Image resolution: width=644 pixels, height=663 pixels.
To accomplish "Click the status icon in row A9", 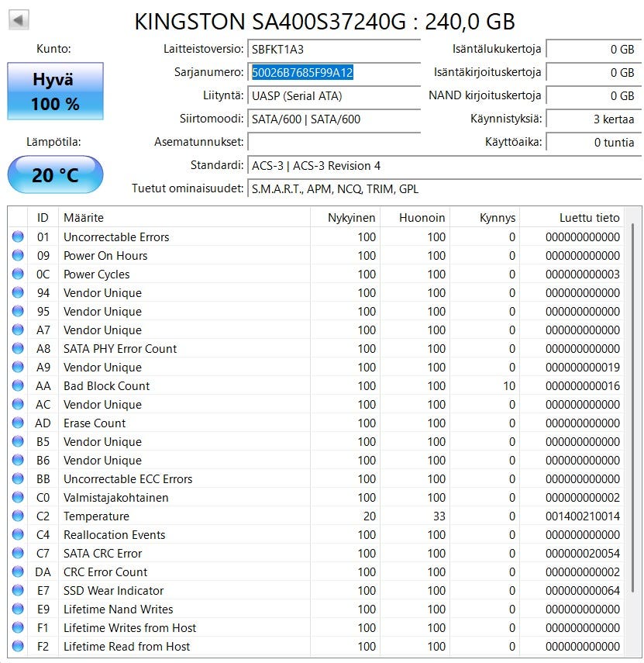I will point(18,367).
